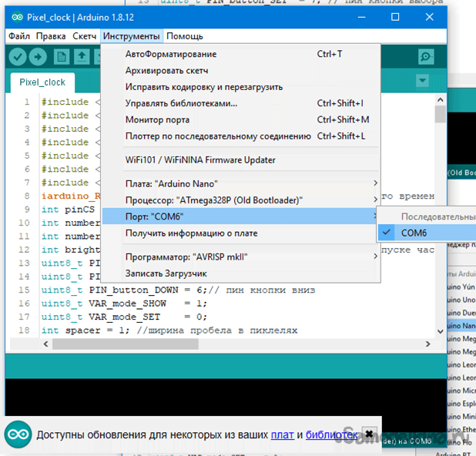Minimize the Pixel_clock window
The image size is (476, 456).
coord(361,17)
